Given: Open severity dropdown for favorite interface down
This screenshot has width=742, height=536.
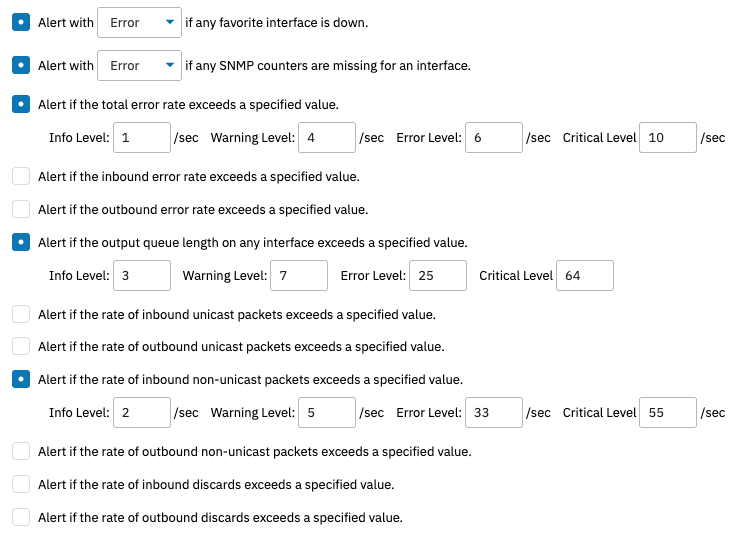Looking at the screenshot, I should click(140, 22).
